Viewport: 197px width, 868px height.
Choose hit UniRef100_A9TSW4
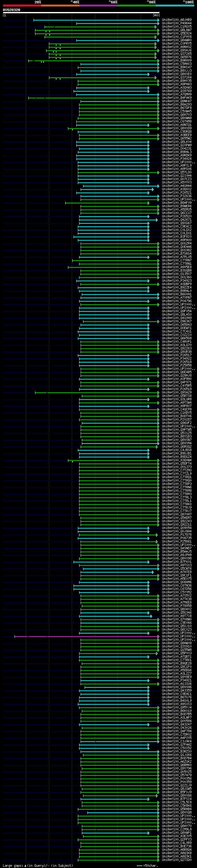177,403
